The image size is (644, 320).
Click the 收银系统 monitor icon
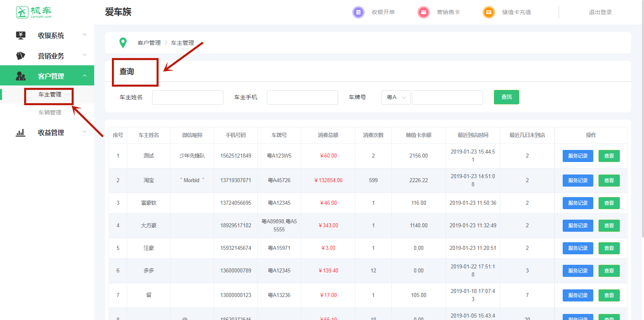(x=21, y=35)
